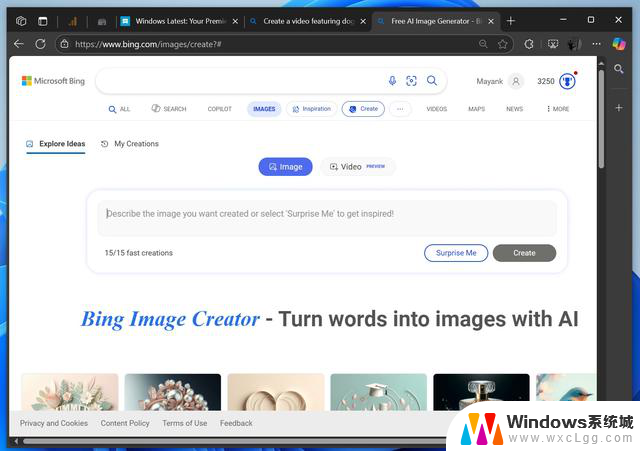The height and width of the screenshot is (451, 640).
Task: Close the Create a video tab
Action: 363,21
